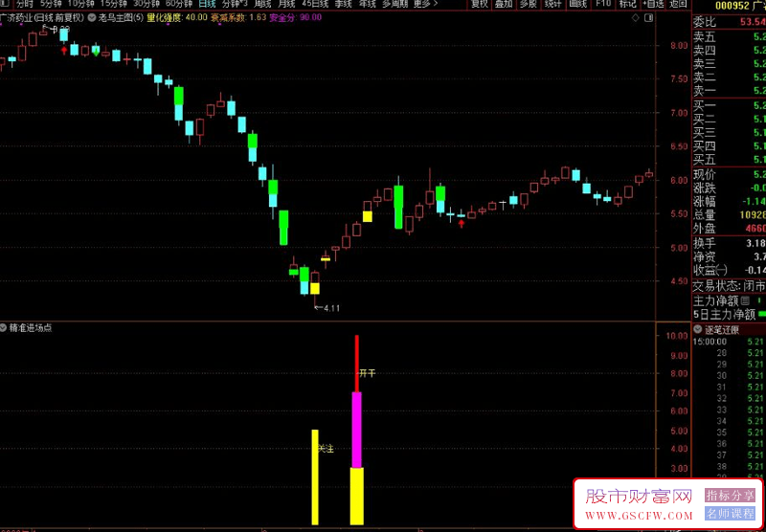This screenshot has width=766, height=532.
Task: Switch to 周线 weekly chart
Action: (x=262, y=4)
